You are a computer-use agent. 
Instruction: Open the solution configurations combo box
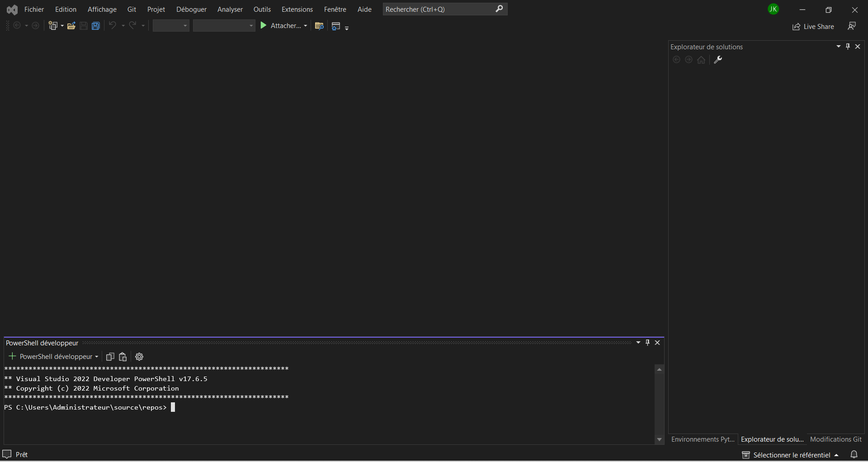click(x=171, y=26)
